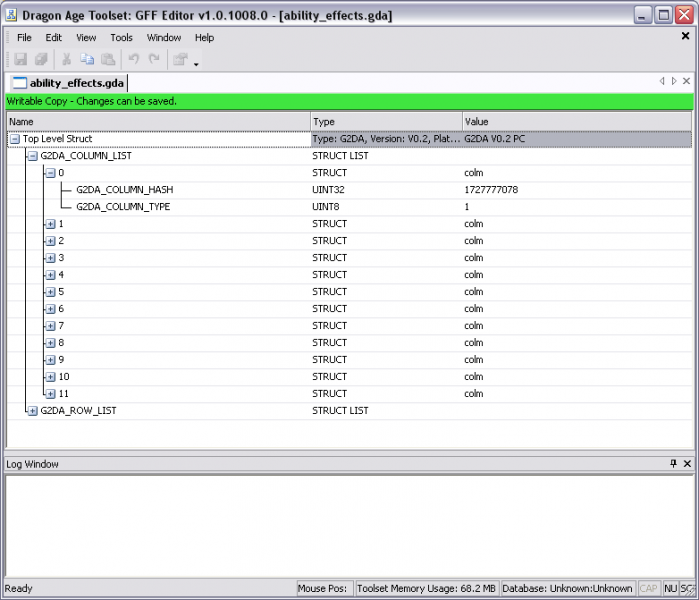Close the Log Window panel

(x=687, y=464)
